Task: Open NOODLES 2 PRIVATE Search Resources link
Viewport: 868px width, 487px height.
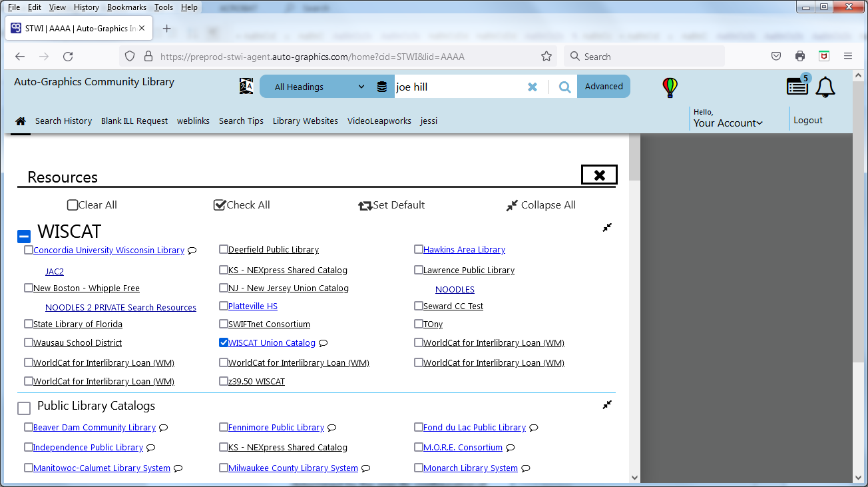Action: (x=120, y=307)
